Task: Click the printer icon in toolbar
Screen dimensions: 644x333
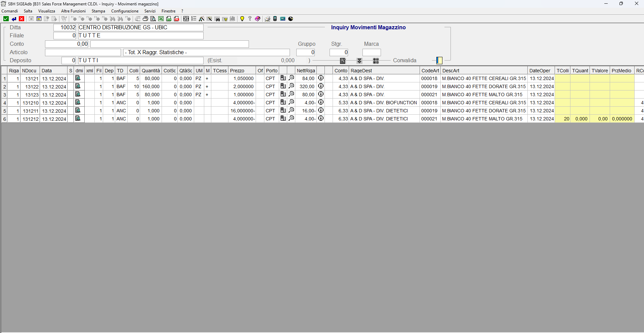Action: 145,19
